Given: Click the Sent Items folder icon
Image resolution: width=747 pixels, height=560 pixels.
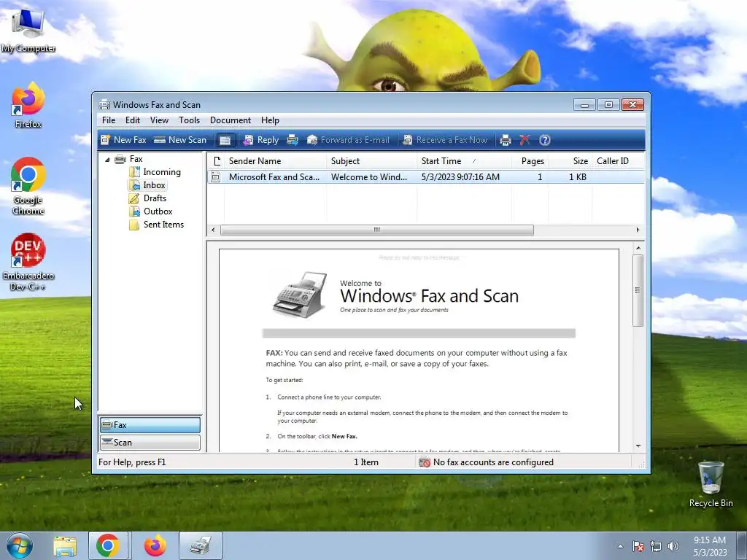Looking at the screenshot, I should click(134, 225).
